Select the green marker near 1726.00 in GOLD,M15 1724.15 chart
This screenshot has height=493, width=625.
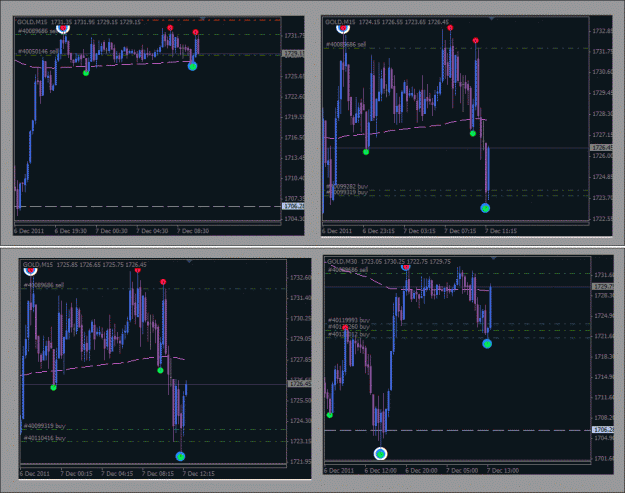point(366,152)
